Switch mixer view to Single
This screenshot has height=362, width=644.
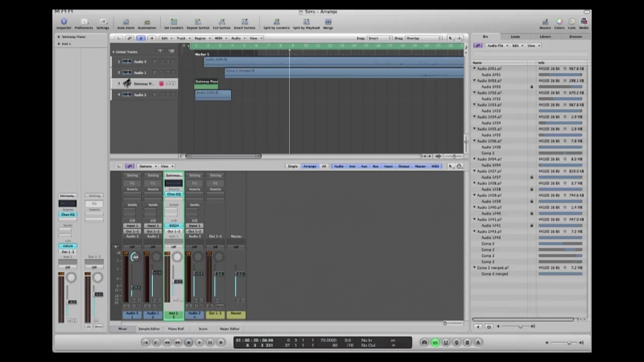point(293,167)
